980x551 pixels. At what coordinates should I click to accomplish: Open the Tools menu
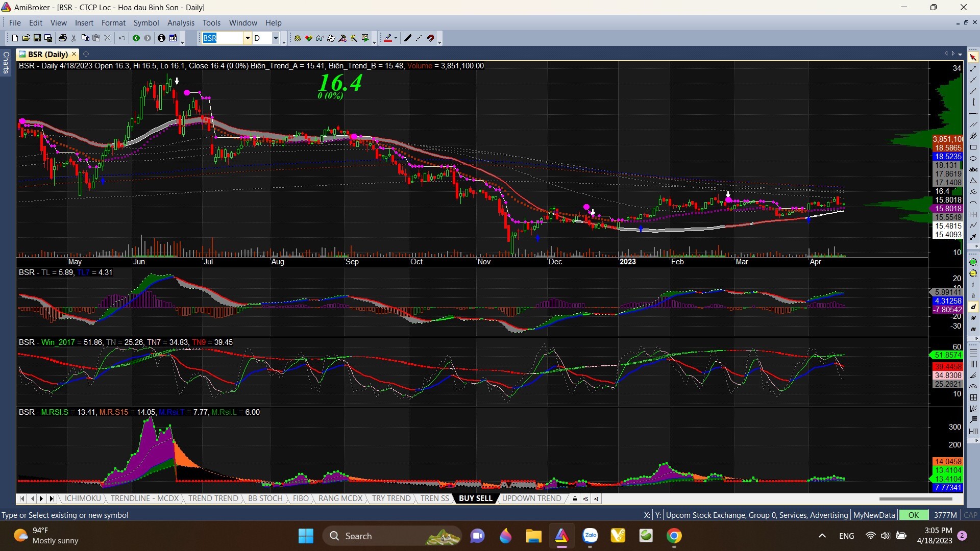coord(211,23)
